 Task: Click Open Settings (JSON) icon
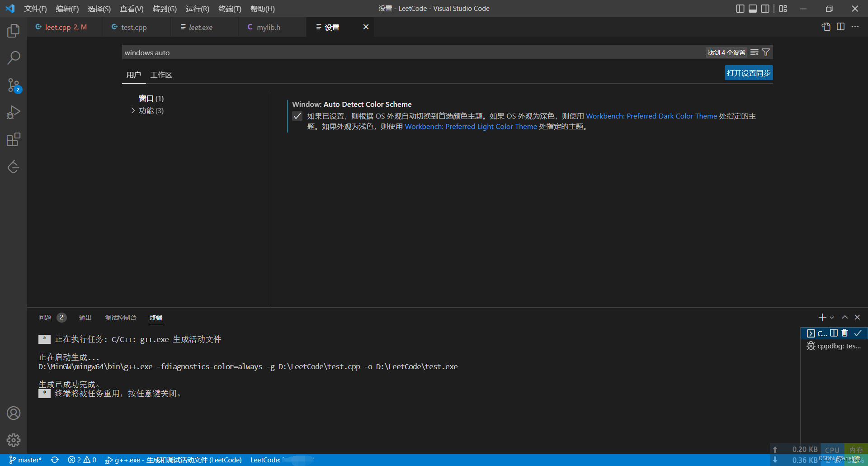pyautogui.click(x=826, y=27)
